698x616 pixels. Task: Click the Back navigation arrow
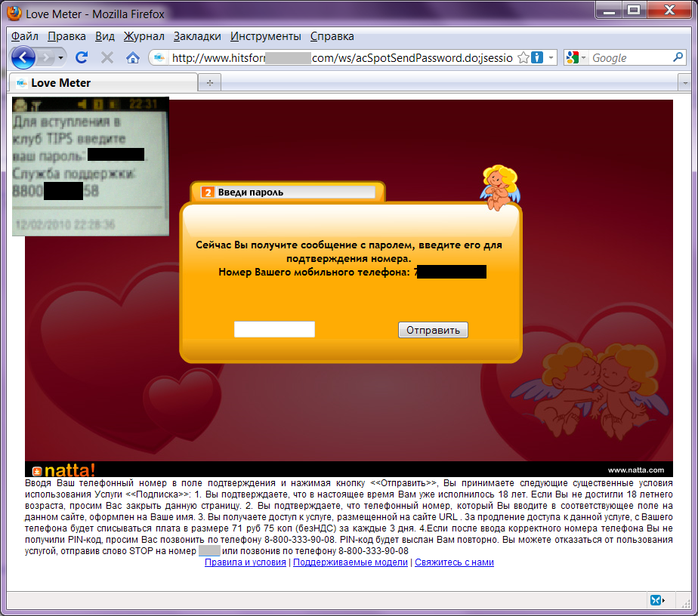tap(23, 57)
